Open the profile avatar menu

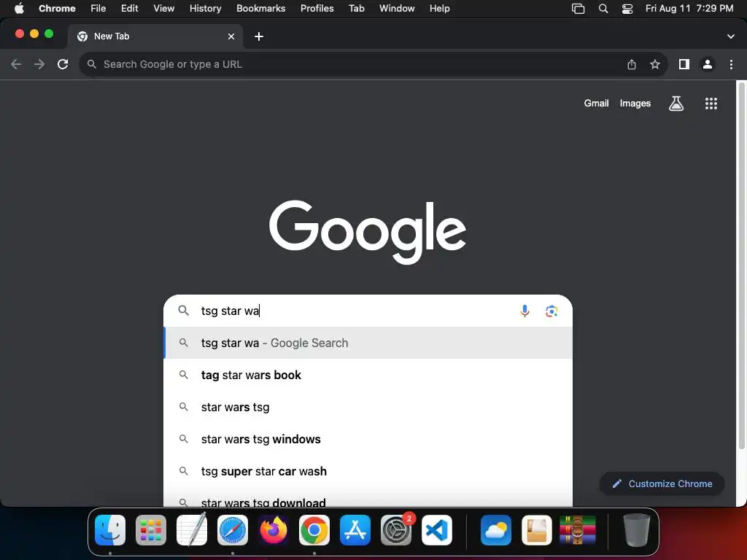click(x=708, y=64)
